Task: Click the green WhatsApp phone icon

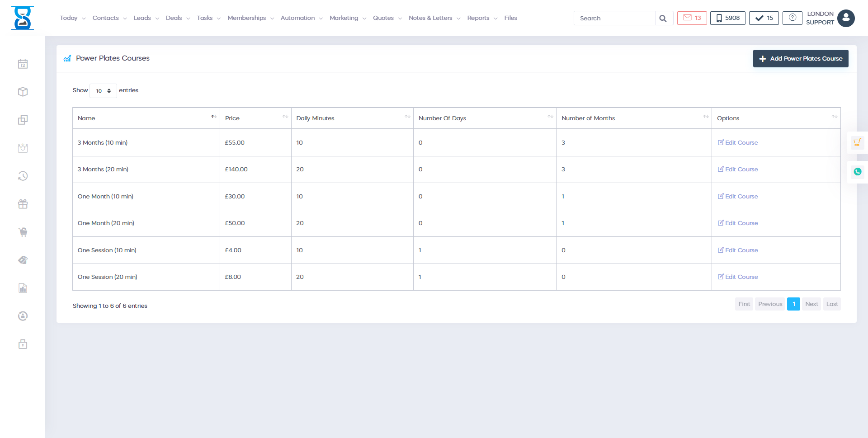Action: pos(857,172)
